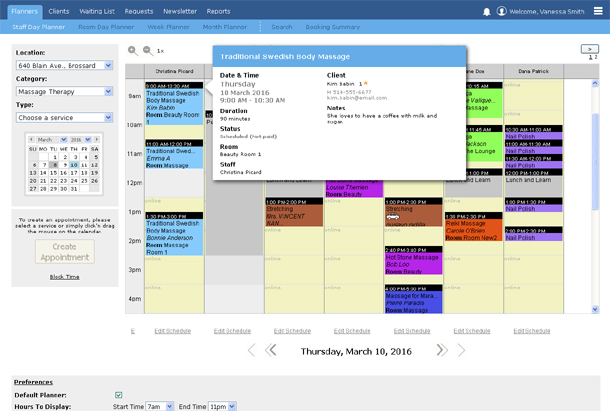Image resolution: width=610 pixels, height=411 pixels.
Task: Select Staff Day Planner submenu
Action: coord(39,27)
